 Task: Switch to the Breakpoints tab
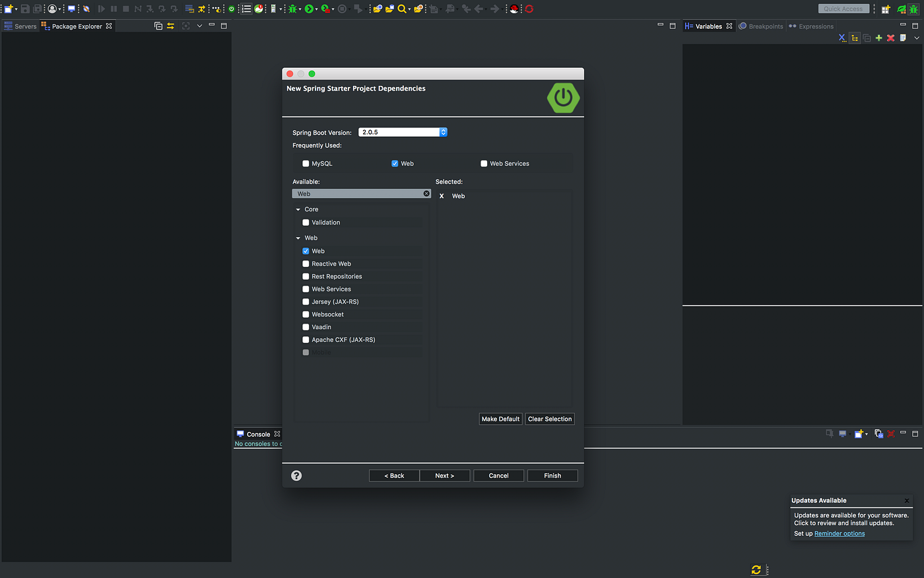761,26
